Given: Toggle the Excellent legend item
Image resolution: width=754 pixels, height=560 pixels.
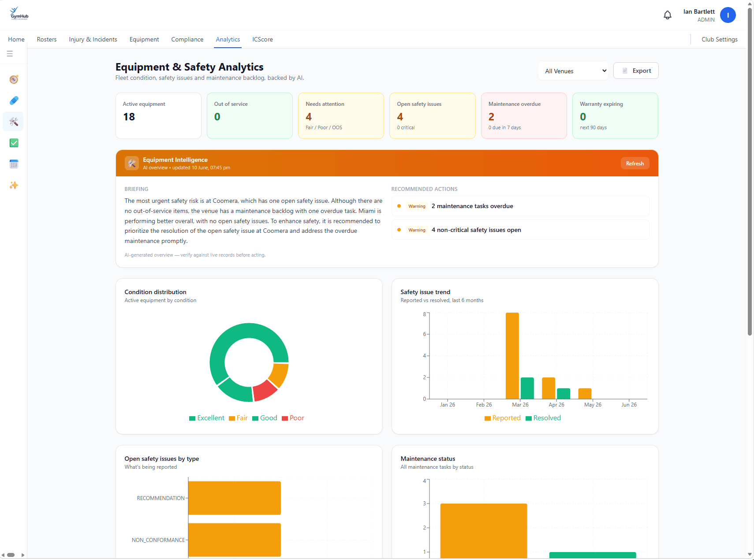Looking at the screenshot, I should coord(207,418).
